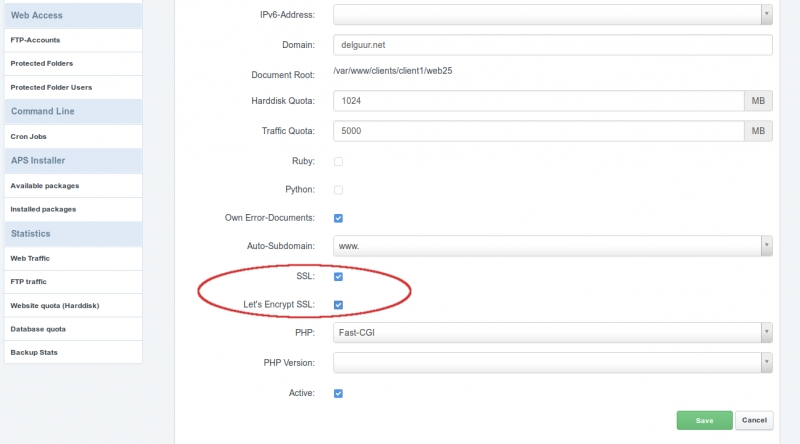This screenshot has height=444, width=800.
Task: Click the Harddisk Quota field
Action: (x=539, y=101)
